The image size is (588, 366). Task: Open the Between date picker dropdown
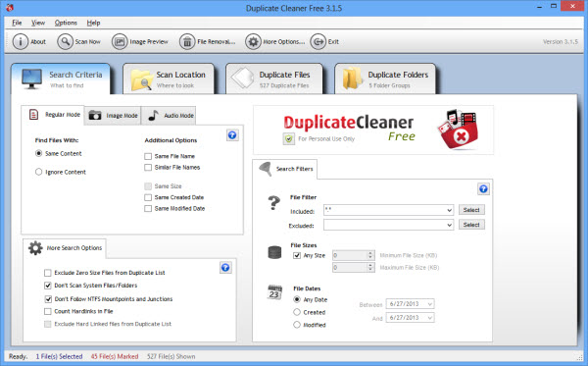tap(430, 304)
